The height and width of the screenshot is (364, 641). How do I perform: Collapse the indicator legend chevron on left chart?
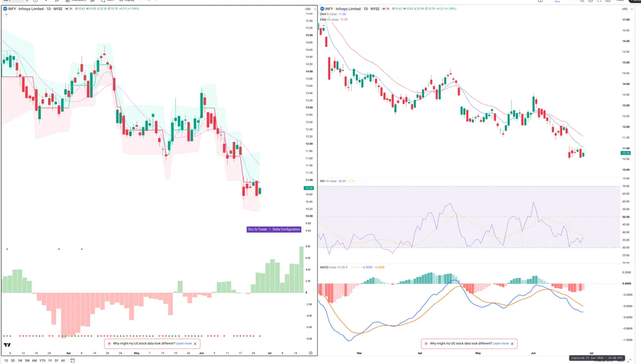pyautogui.click(x=6, y=14)
